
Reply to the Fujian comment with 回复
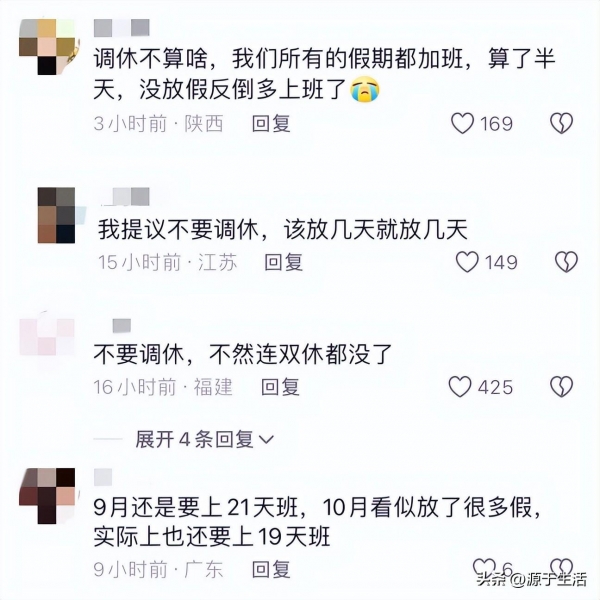[280, 387]
